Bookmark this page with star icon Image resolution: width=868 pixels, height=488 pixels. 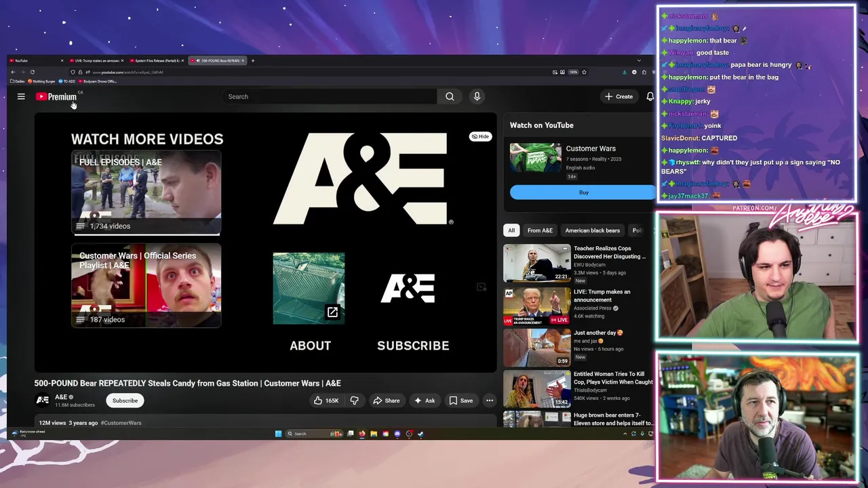[x=584, y=72]
